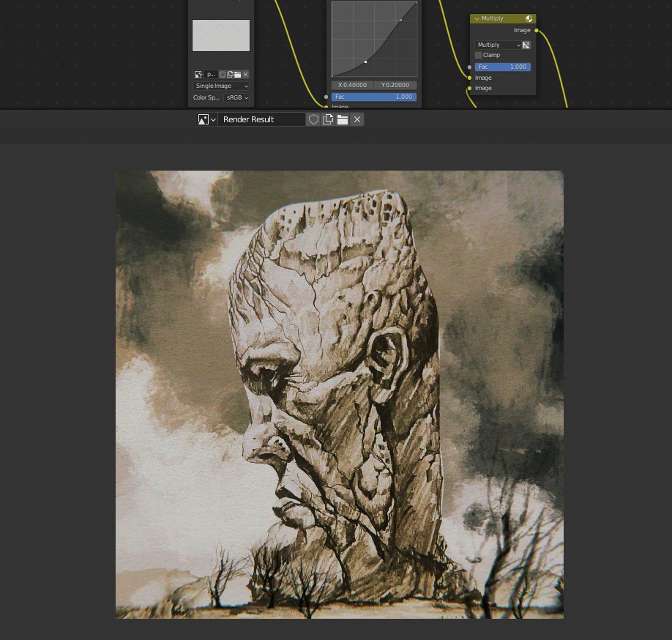Click the Multiply node header title
Image resolution: width=672 pixels, height=640 pixels.
pos(492,19)
